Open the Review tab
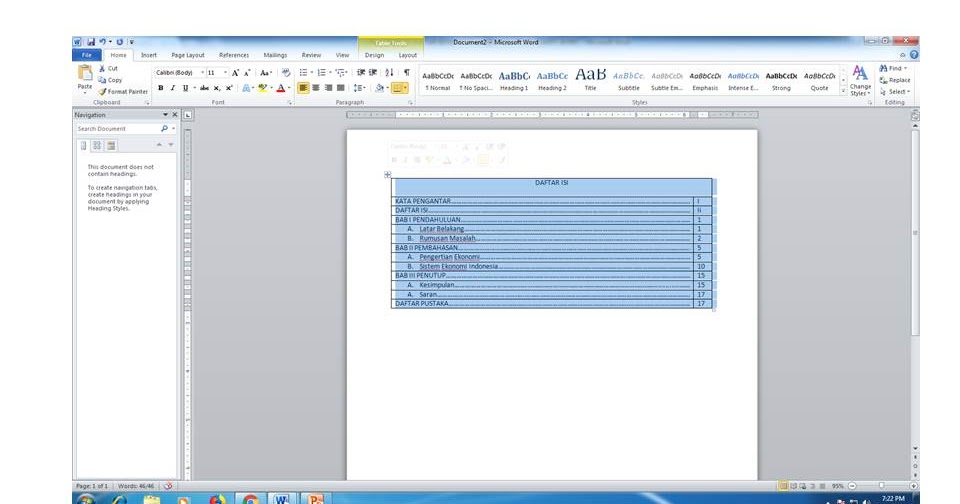This screenshot has width=960, height=504. coord(311,55)
